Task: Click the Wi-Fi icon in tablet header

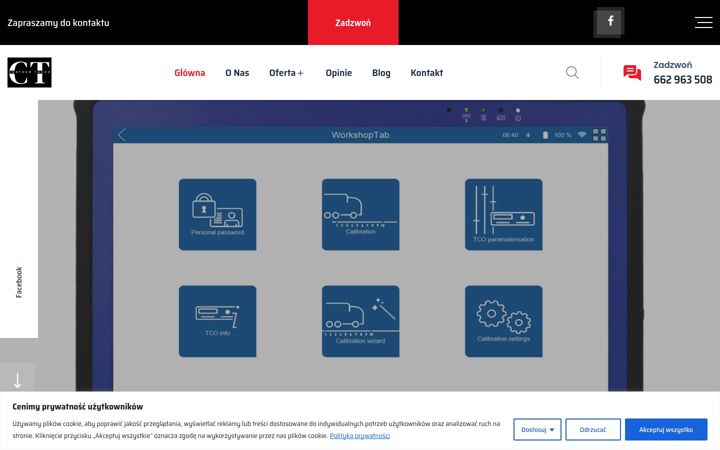Action: (x=582, y=135)
